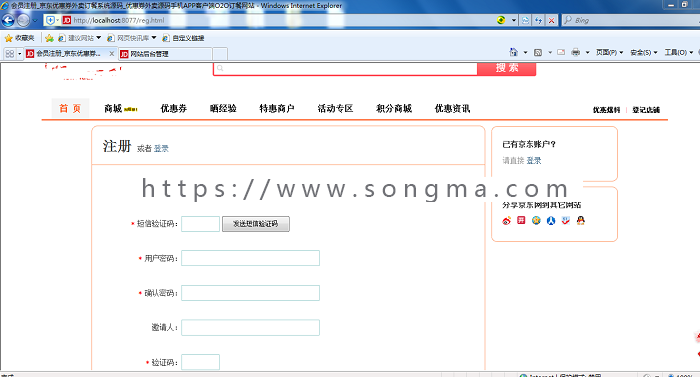Click the red X Stop loading icon

tap(552, 20)
